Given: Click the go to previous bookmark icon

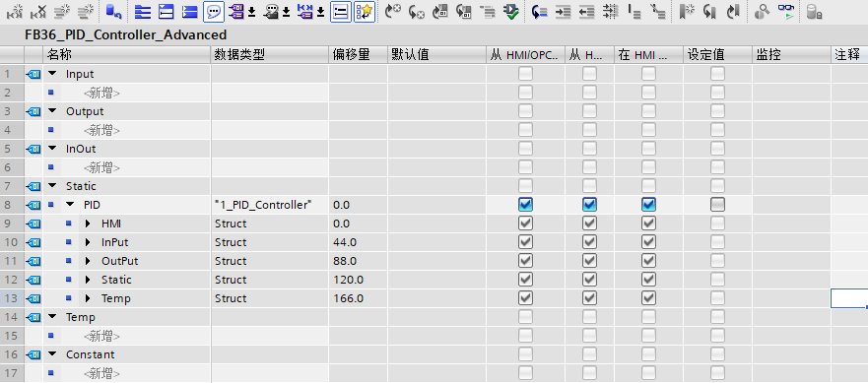Looking at the screenshot, I should (x=733, y=11).
